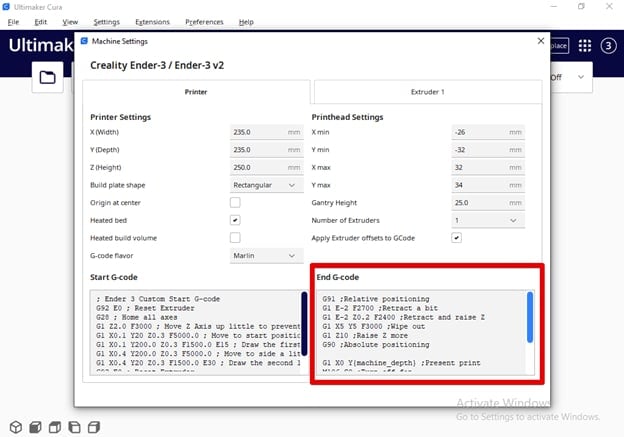Image resolution: width=624 pixels, height=437 pixels.
Task: Open the Build plate shape dropdown
Action: [x=266, y=185]
